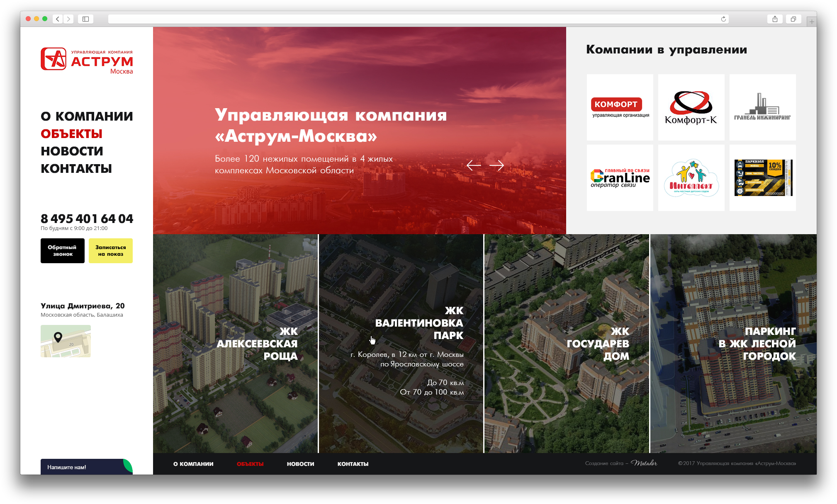837x504 pixels.
Task: Add a new tab with the plus icon
Action: 812,22
